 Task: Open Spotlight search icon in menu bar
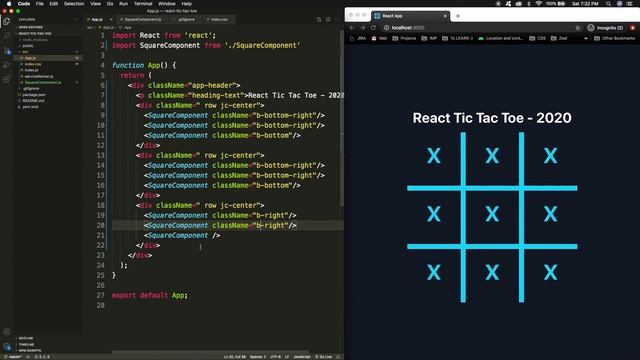pos(608,3)
